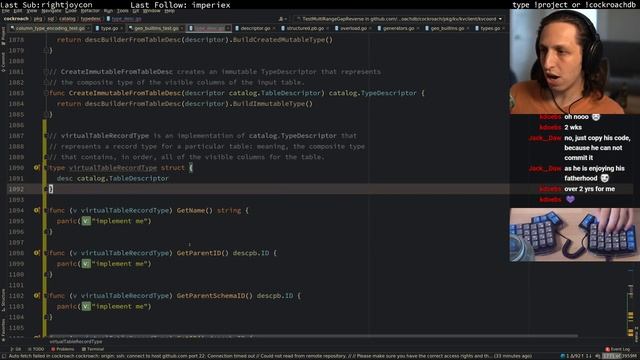Open the TODO tool window
Image resolution: width=640 pixels, height=360 pixels.
pos(36,349)
